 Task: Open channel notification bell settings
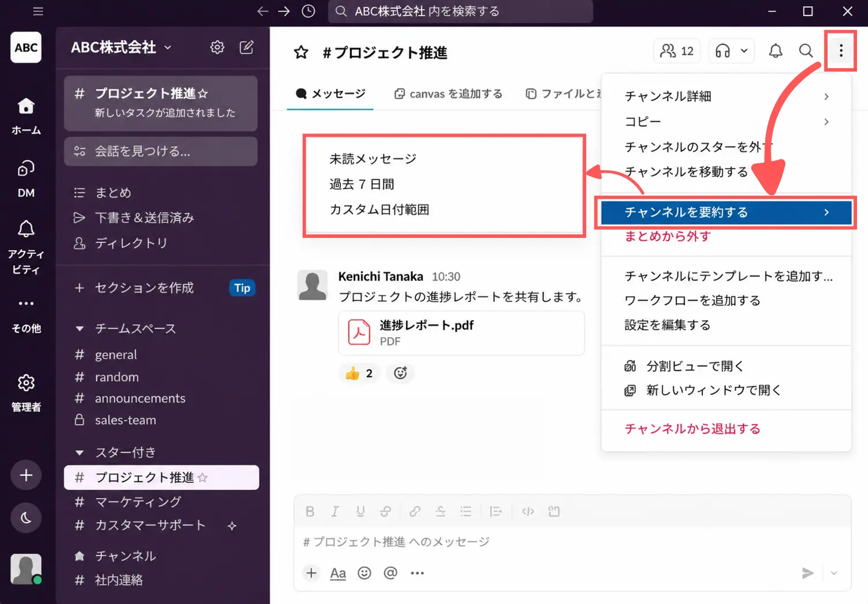pos(776,51)
